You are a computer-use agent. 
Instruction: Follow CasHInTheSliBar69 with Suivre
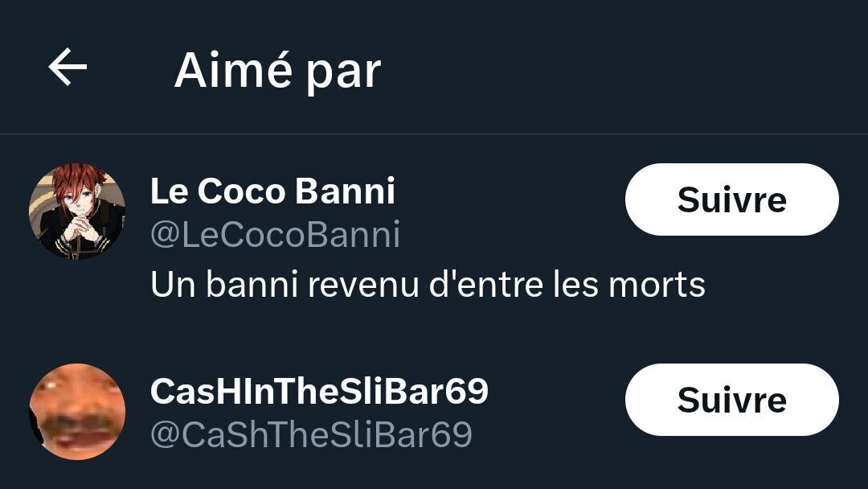(x=731, y=400)
